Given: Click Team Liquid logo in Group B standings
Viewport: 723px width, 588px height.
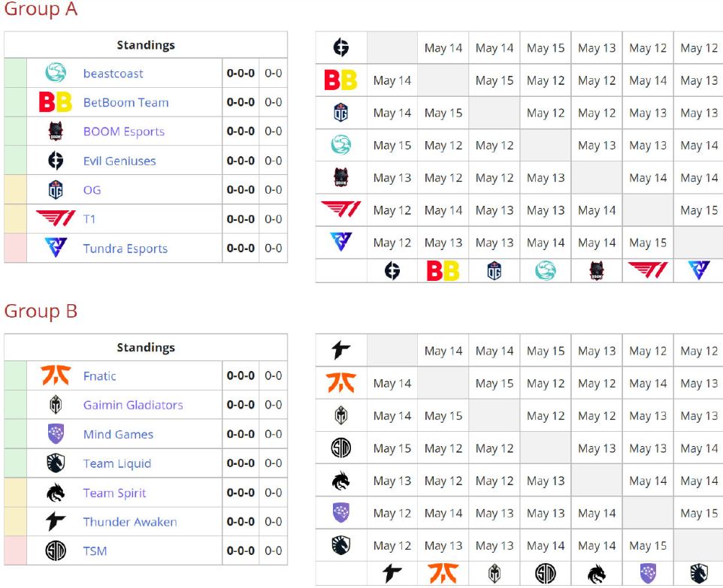Looking at the screenshot, I should click(x=56, y=463).
